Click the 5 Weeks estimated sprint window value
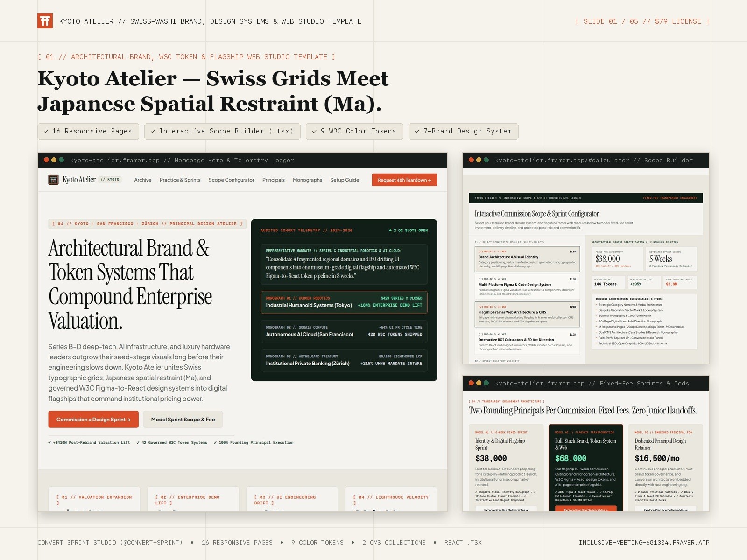 (661, 259)
